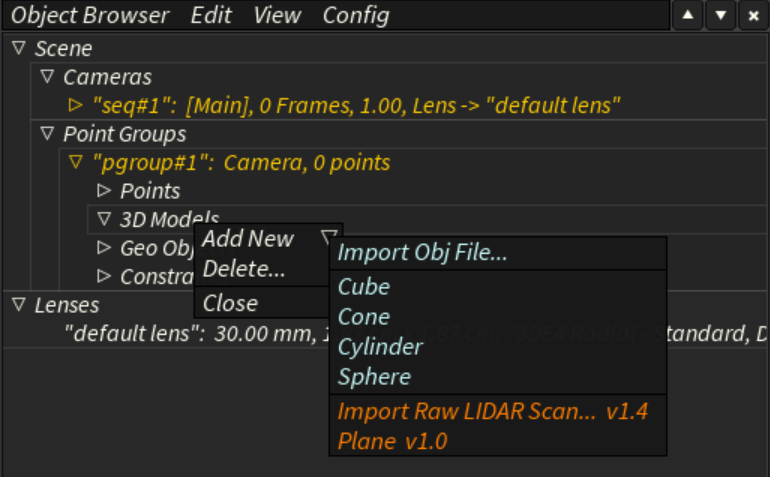The width and height of the screenshot is (770, 477).
Task: Expand the Points tree node
Action: coord(104,190)
